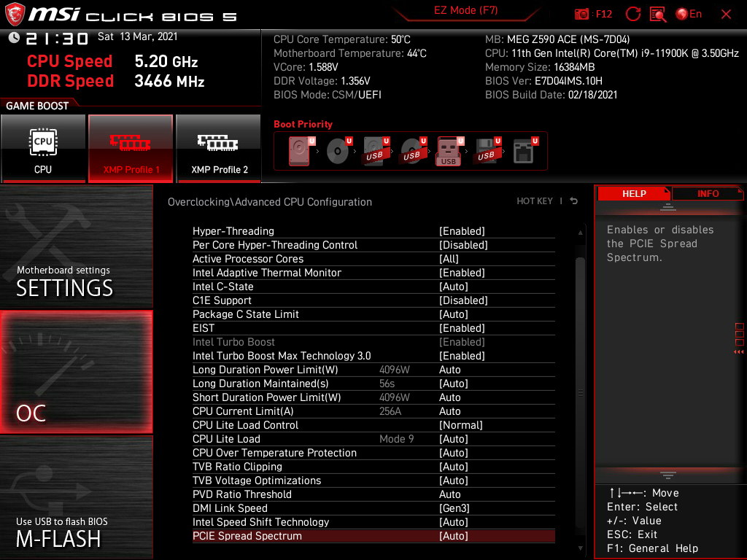Toggle XMP Profile 1
The image size is (747, 560).
coord(131,149)
